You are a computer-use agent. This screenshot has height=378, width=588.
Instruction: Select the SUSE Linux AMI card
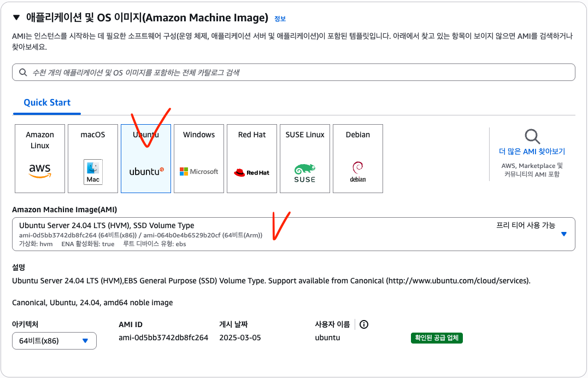(305, 159)
